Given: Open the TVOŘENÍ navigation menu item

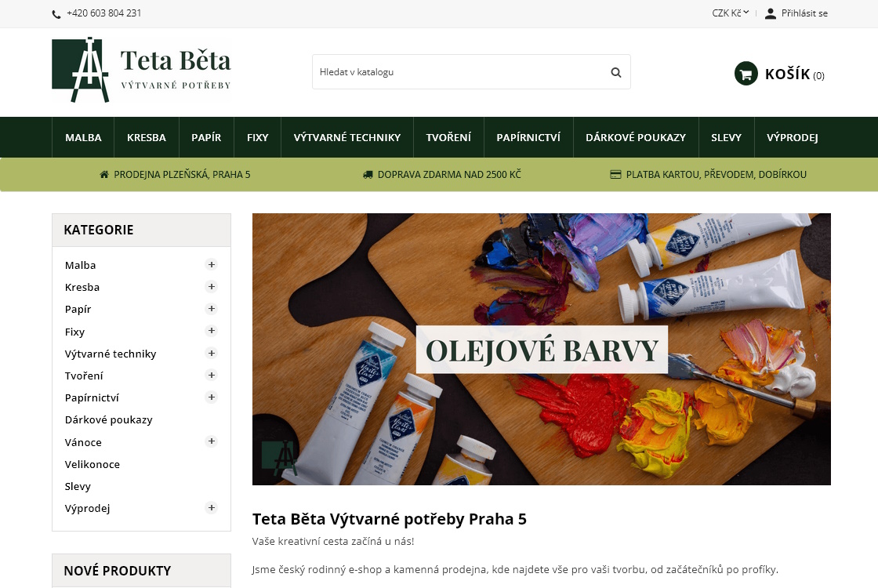Looking at the screenshot, I should click(448, 137).
